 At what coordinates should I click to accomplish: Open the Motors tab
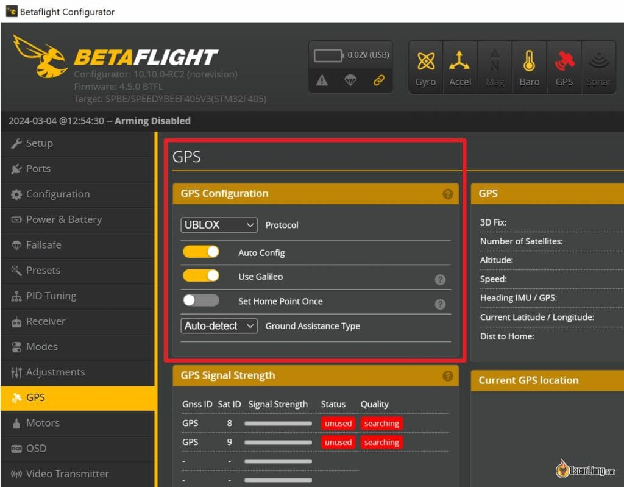point(78,423)
